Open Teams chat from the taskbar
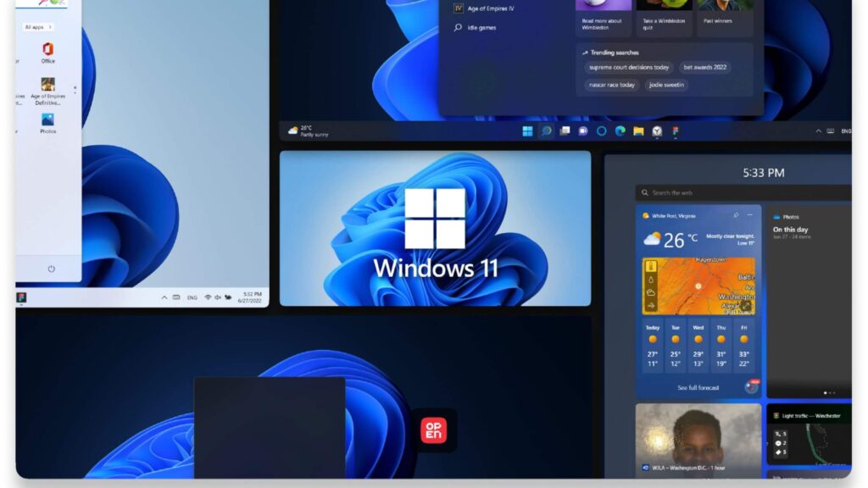This screenshot has height=488, width=868. tap(582, 131)
